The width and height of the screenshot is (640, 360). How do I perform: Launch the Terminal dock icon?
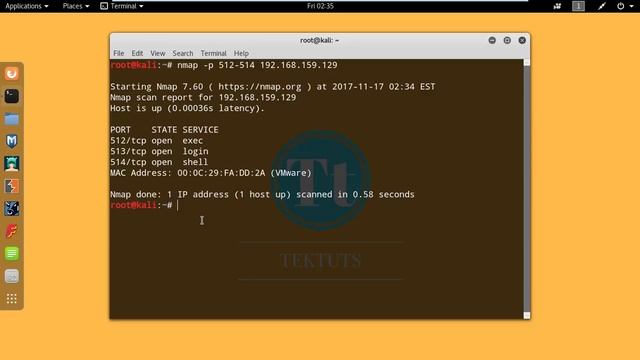tap(11, 96)
